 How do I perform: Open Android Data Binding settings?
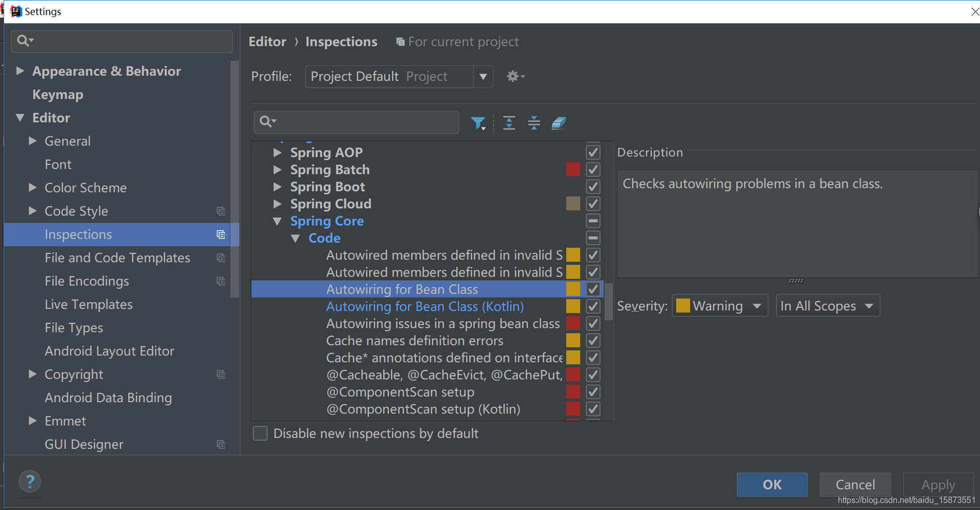tap(108, 398)
